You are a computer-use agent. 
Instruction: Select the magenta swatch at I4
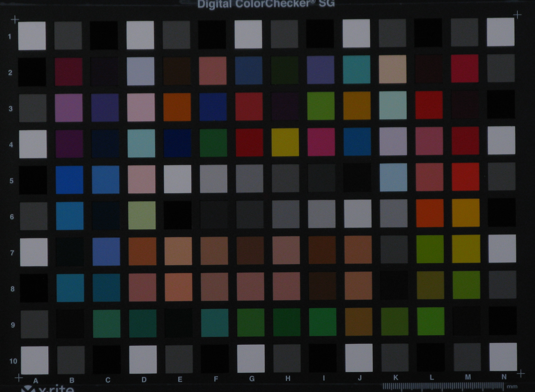tap(321, 142)
